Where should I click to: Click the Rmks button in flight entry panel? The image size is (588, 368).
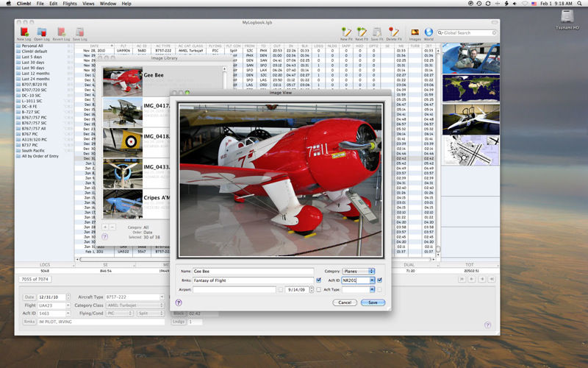click(29, 322)
